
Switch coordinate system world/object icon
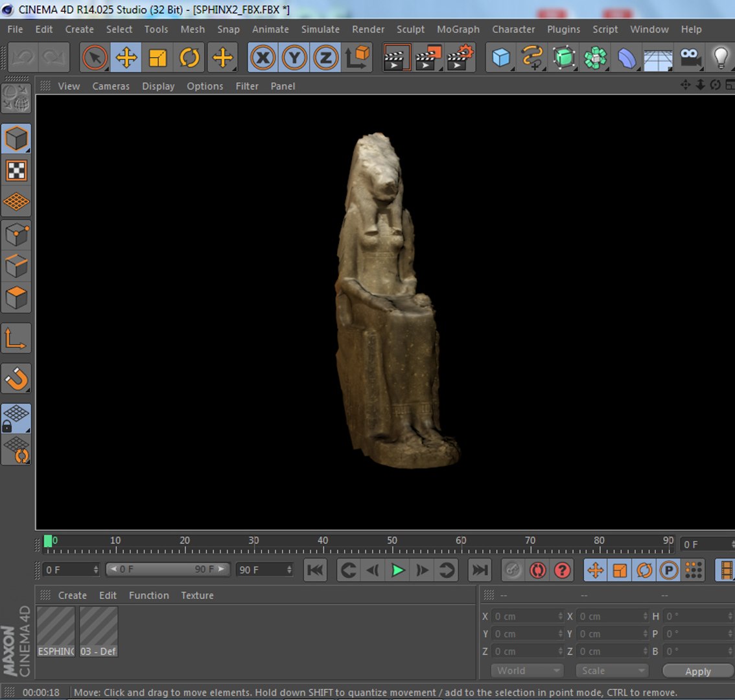(x=357, y=58)
